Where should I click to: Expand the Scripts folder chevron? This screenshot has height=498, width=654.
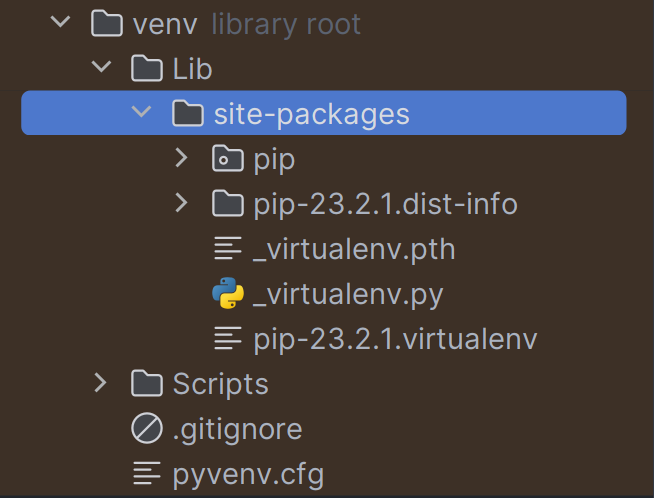[x=101, y=383]
